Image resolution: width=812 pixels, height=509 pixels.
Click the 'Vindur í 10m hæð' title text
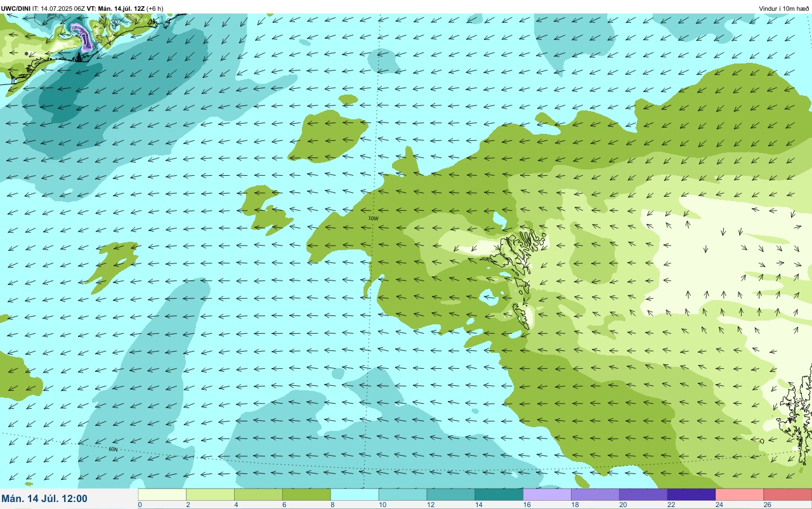click(x=784, y=8)
